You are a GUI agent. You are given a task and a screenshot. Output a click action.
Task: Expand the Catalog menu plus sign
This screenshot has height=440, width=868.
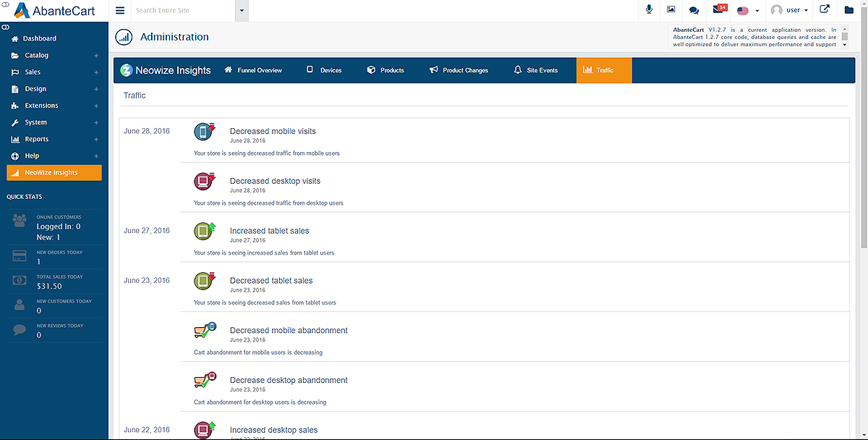tap(96, 56)
